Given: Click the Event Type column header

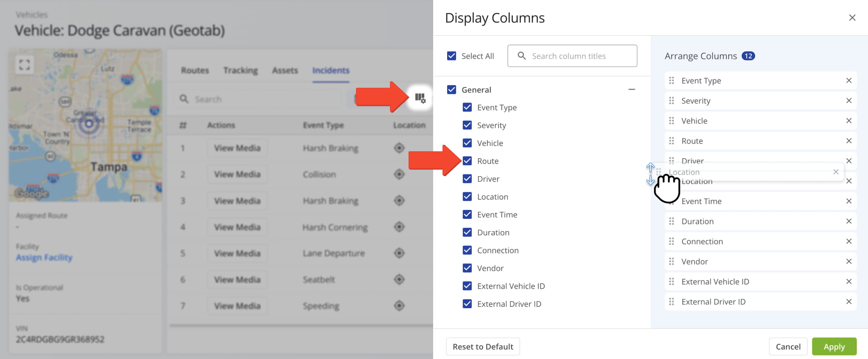Looking at the screenshot, I should [x=323, y=125].
